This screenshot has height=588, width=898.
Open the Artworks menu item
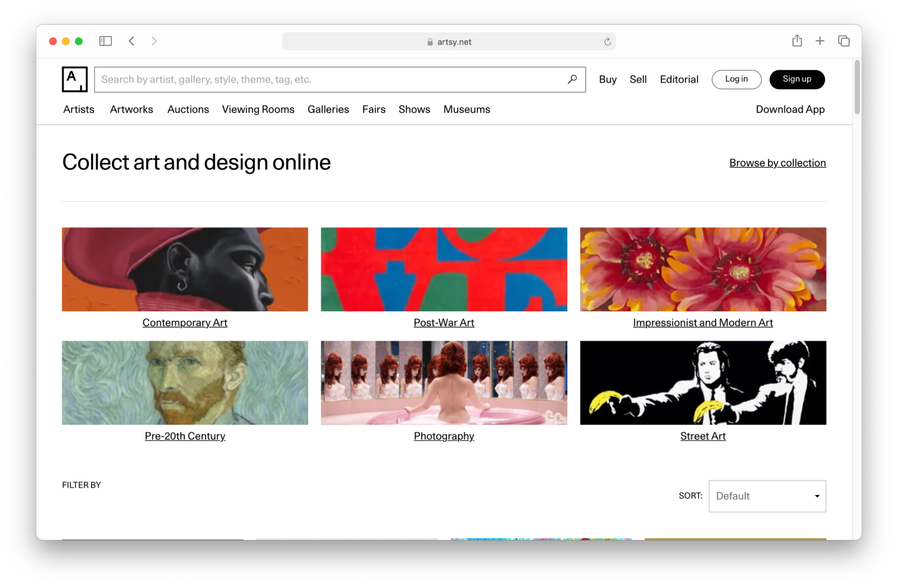click(132, 110)
